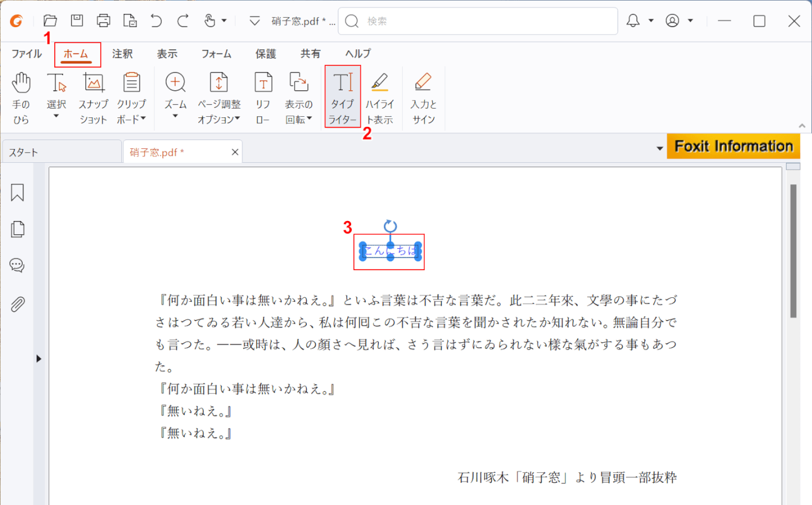Click the split view button above the scrollbar
The width and height of the screenshot is (812, 505).
pos(793,167)
